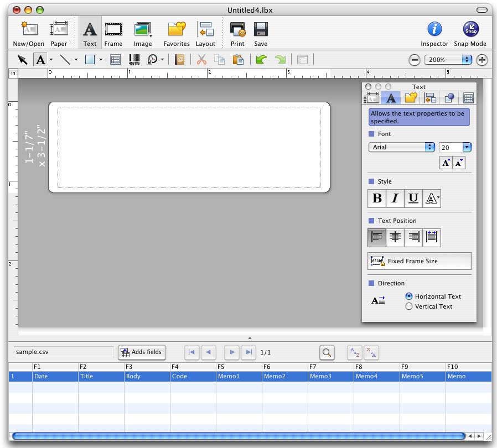Select the arrow pointer tool
Image resolution: width=497 pixels, height=448 pixels.
(23, 60)
